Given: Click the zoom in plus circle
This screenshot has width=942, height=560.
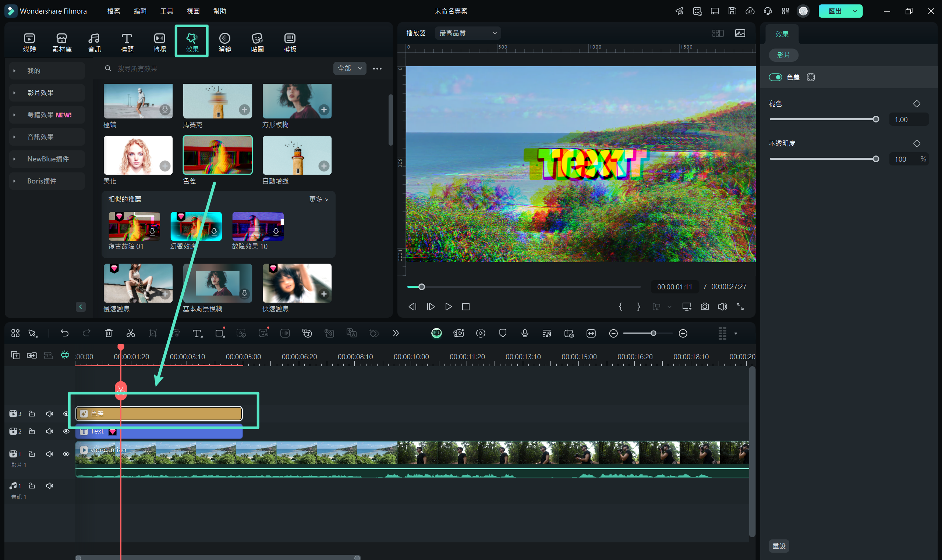Looking at the screenshot, I should point(683,333).
